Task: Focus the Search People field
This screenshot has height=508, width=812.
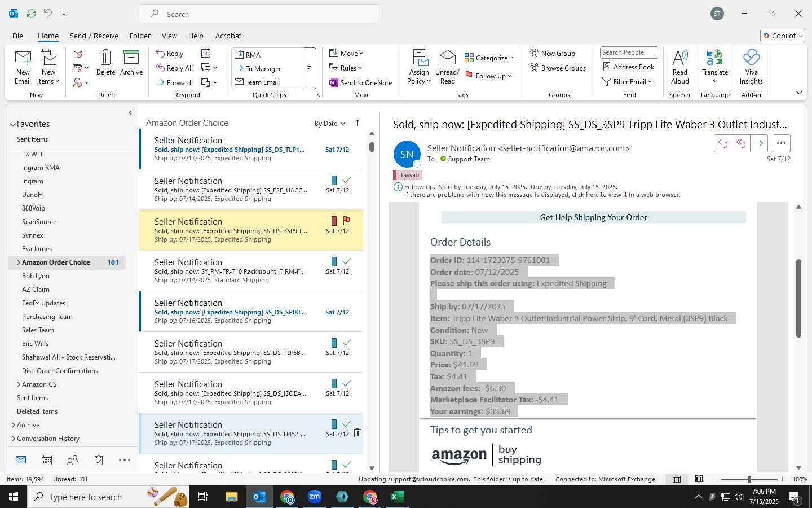Action: [x=629, y=52]
